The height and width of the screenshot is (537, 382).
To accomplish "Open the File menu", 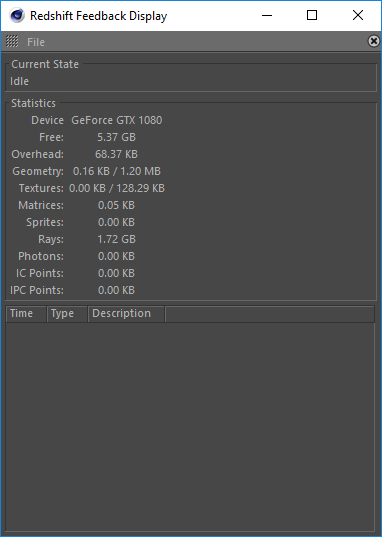I will (36, 42).
